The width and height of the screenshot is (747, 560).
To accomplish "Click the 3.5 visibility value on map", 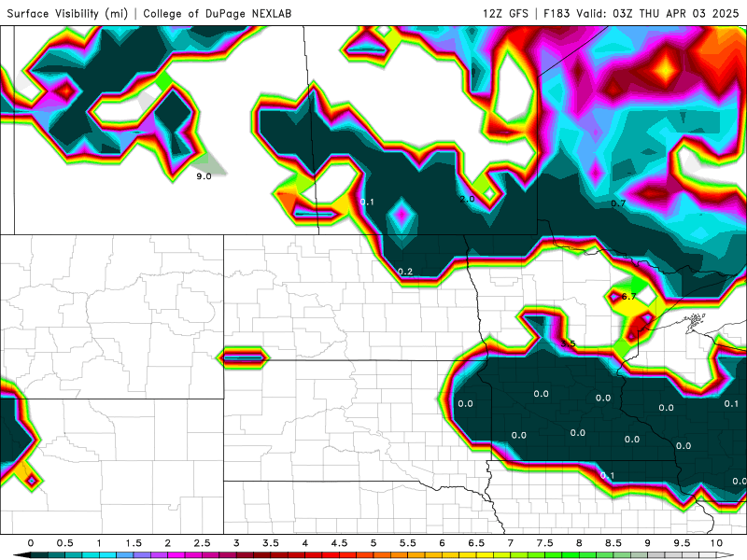I will click(x=568, y=343).
